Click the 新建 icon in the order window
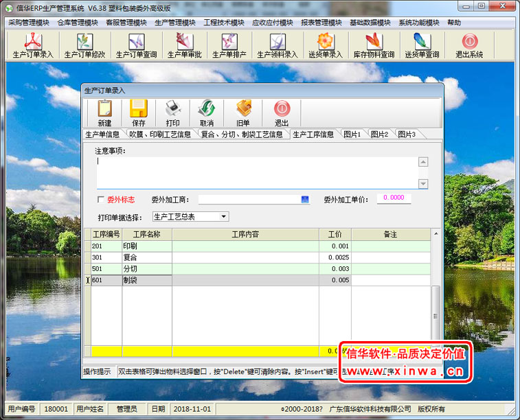 point(104,113)
